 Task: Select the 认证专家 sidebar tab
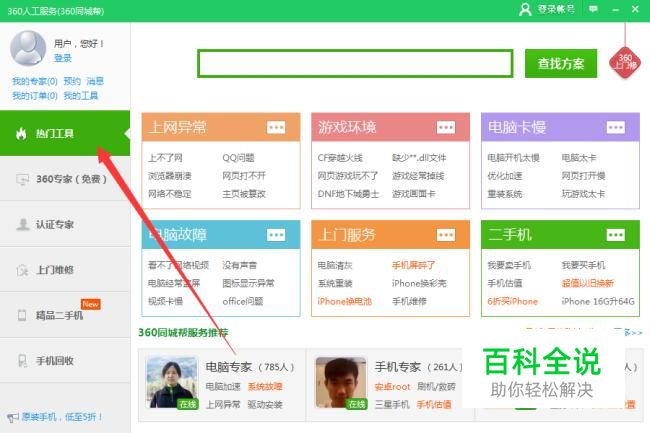click(65, 224)
